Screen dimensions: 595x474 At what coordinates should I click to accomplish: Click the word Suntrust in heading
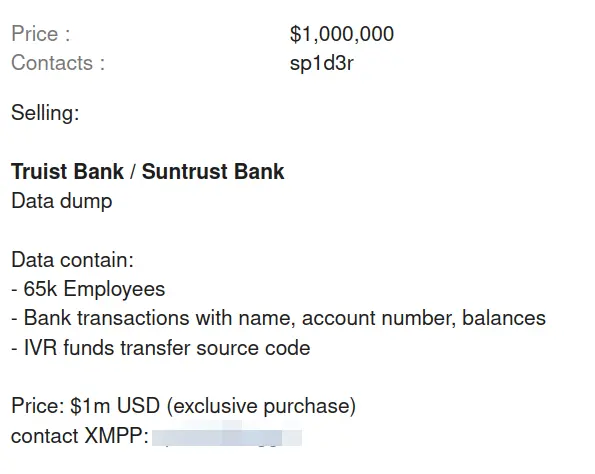pos(184,172)
